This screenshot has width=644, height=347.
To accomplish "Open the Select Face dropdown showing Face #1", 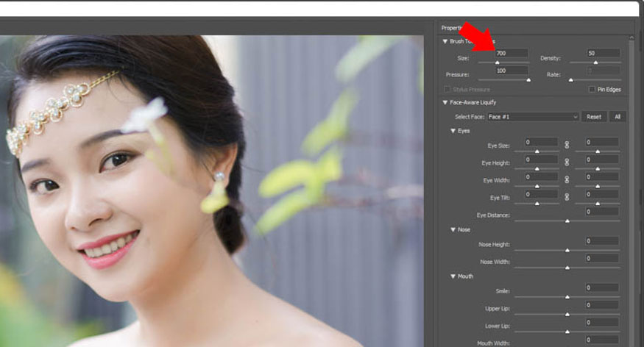I will coord(533,117).
